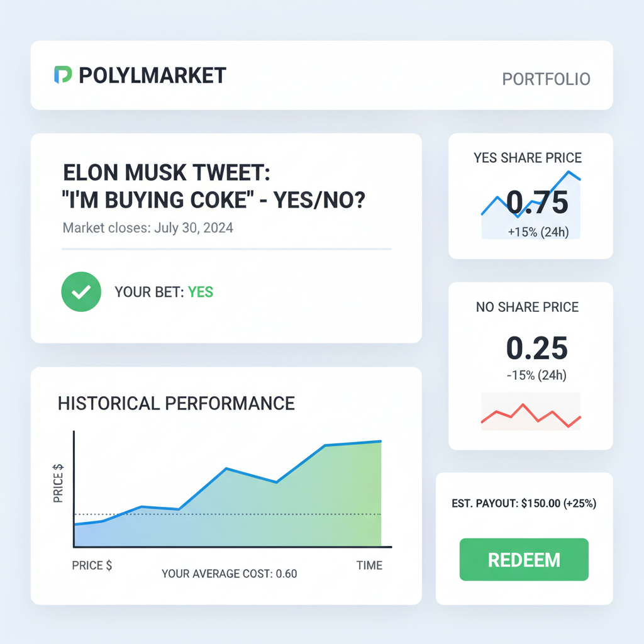Toggle your bet position labeled YES
The width and height of the screenshot is (644, 644).
coord(201,292)
